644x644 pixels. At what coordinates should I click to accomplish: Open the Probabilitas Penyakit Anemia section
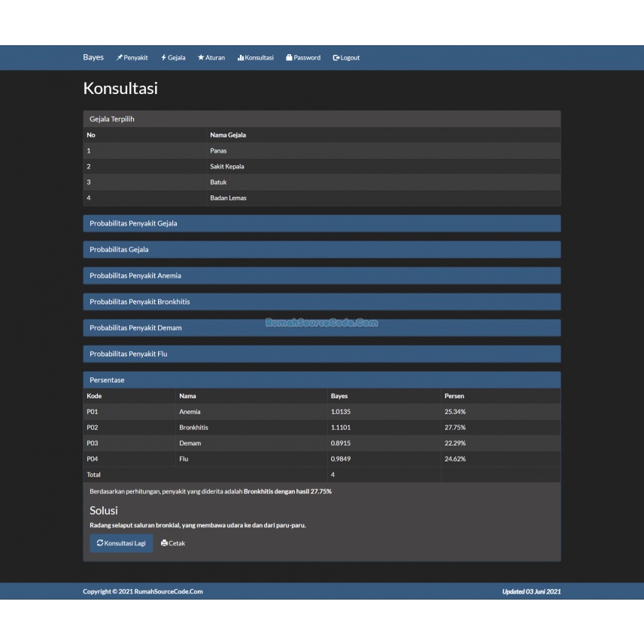[x=322, y=275]
